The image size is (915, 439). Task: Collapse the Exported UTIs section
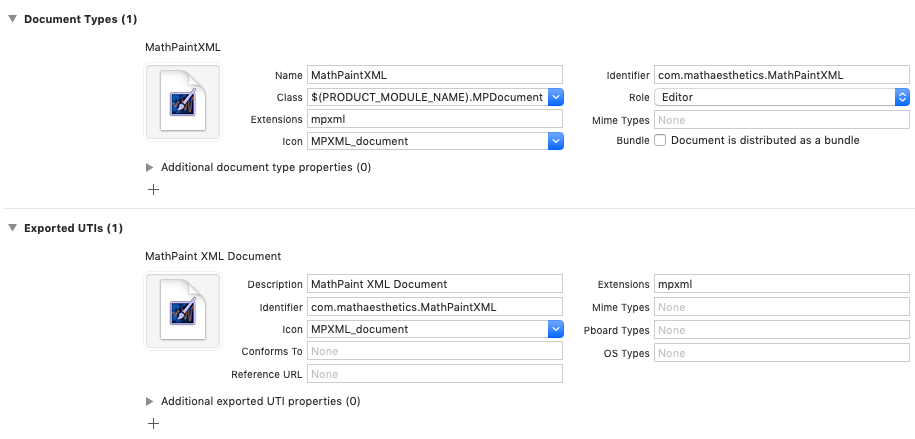(x=12, y=229)
